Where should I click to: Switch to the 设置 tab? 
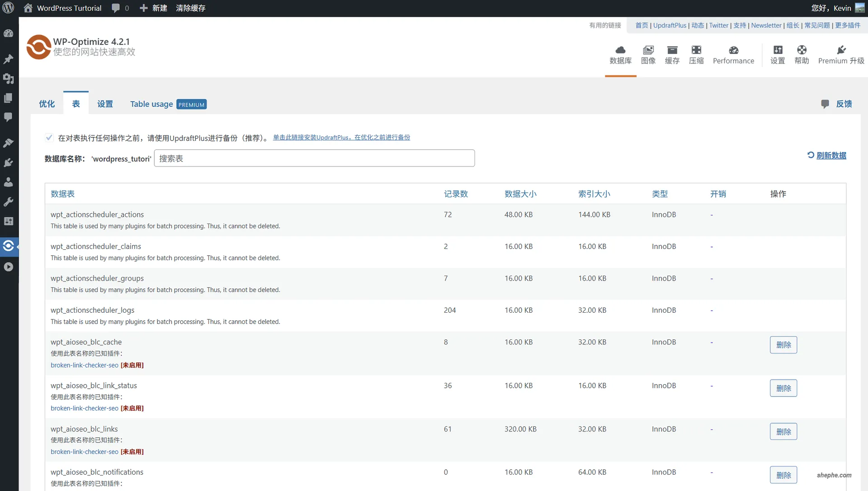pos(105,104)
